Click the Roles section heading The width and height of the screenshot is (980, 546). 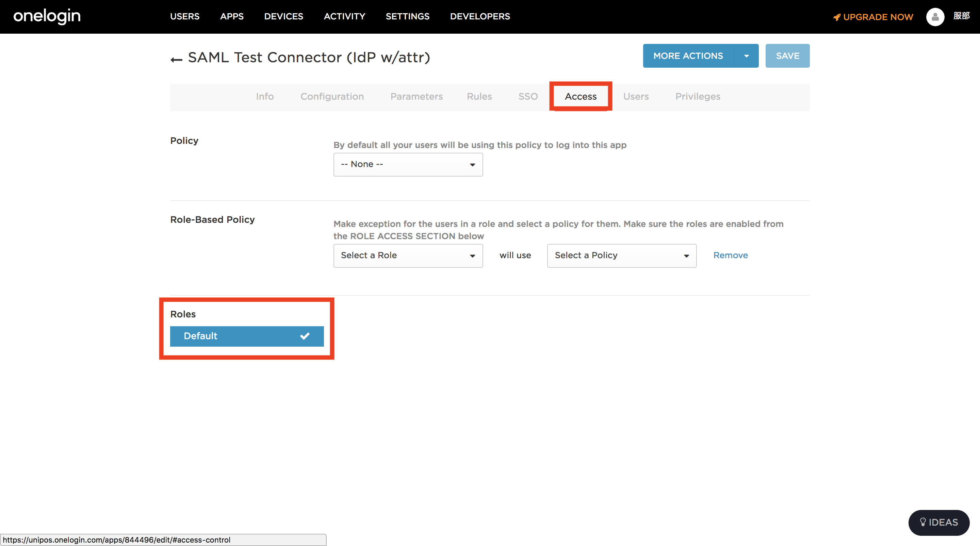183,314
